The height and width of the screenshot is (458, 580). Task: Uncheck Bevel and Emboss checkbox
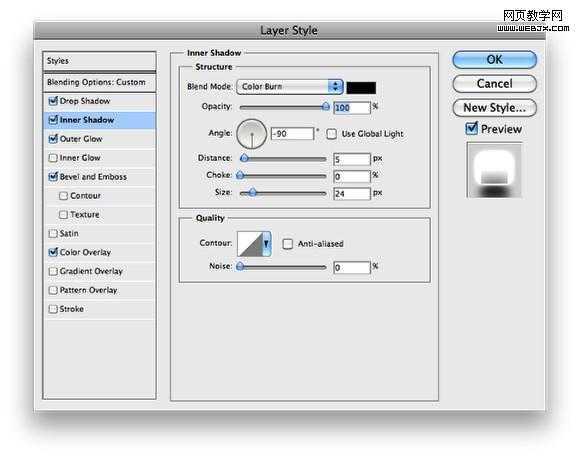(53, 176)
